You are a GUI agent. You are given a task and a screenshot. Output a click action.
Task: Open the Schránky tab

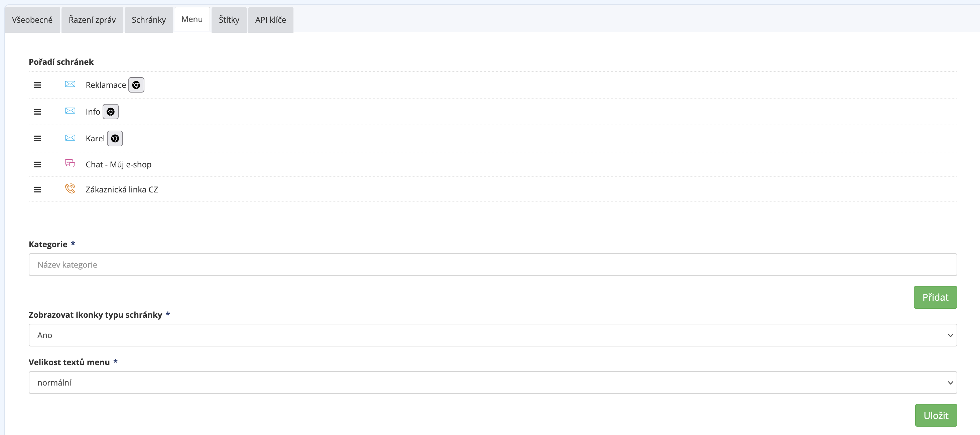149,20
